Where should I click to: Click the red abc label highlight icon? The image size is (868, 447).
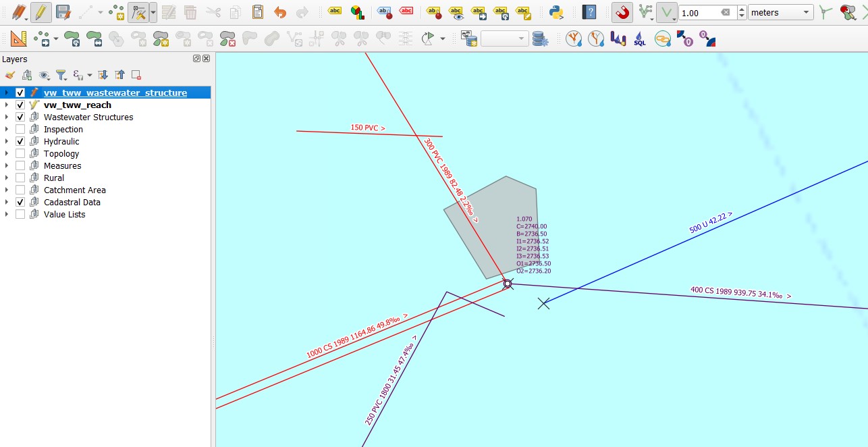coord(406,12)
